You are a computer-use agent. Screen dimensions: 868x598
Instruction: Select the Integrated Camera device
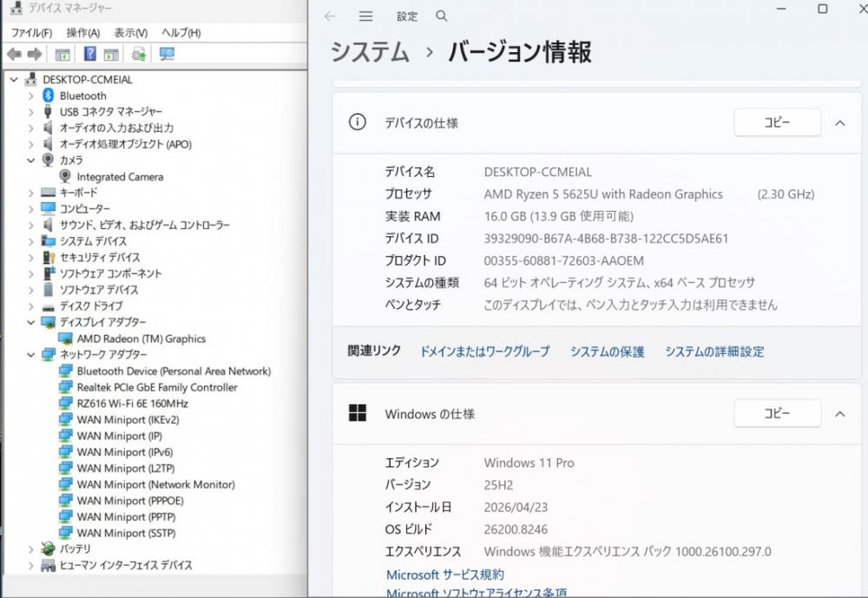pos(120,176)
